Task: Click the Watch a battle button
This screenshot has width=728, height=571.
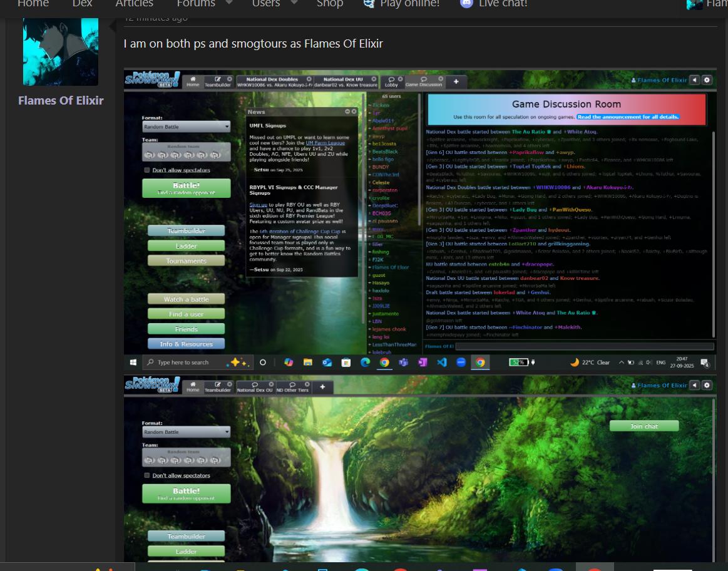Action: pos(186,299)
